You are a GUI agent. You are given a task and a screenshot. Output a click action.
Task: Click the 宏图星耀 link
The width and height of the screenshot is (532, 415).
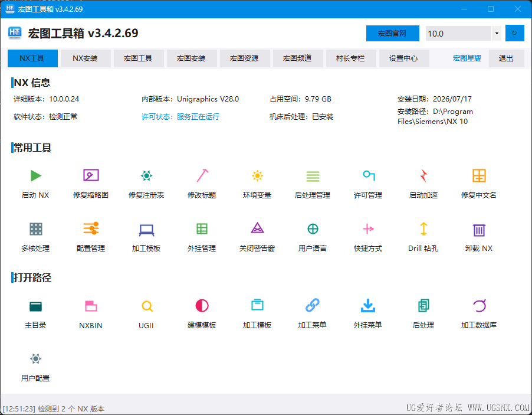click(x=467, y=58)
